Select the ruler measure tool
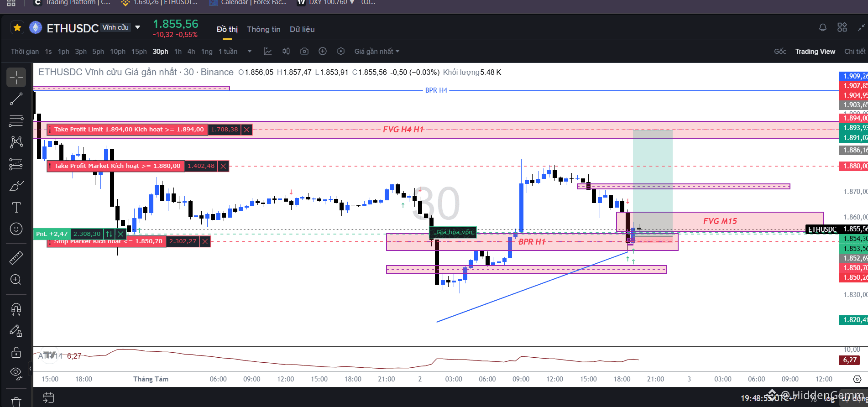 16,258
